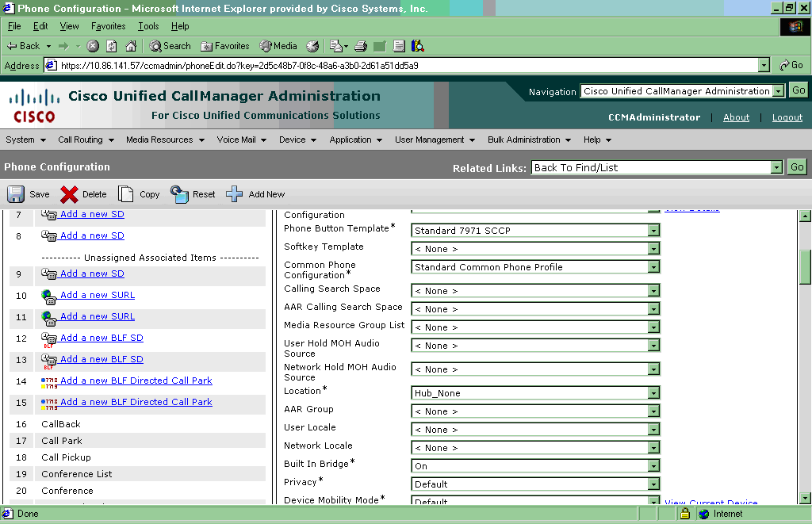
Task: Click the About link
Action: (736, 117)
